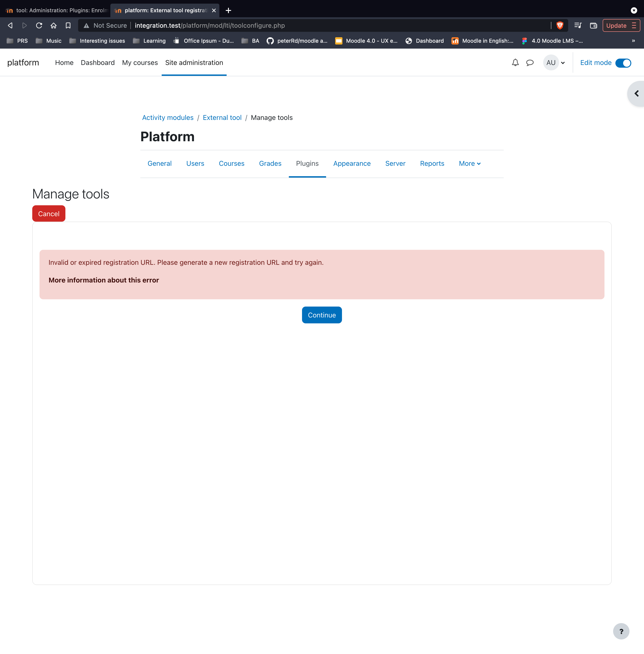Click the platform site name
Viewport: 644px width, 654px height.
tap(23, 62)
